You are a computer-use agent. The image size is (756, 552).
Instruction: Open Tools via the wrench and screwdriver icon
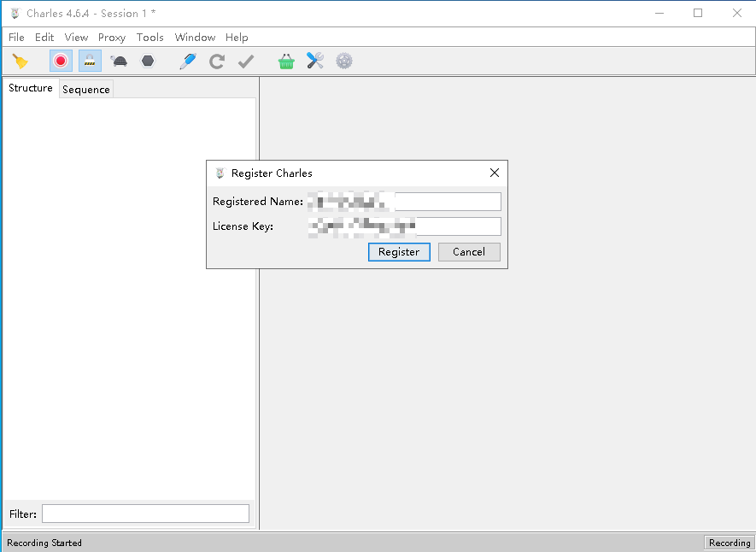[x=315, y=62]
